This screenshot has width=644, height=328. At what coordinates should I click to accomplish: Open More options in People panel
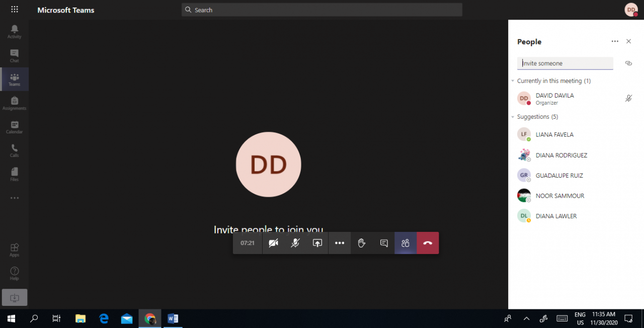tap(615, 41)
